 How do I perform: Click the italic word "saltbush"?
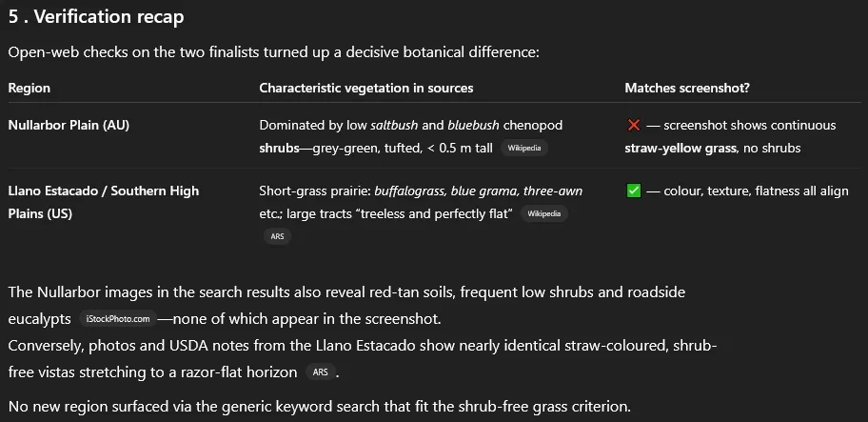(395, 125)
